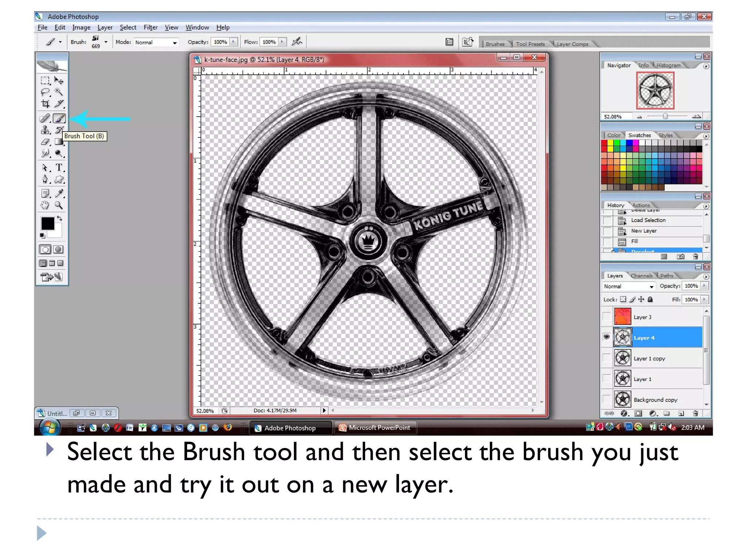
Task: Pick the Eyedropper tool
Action: coord(59,194)
